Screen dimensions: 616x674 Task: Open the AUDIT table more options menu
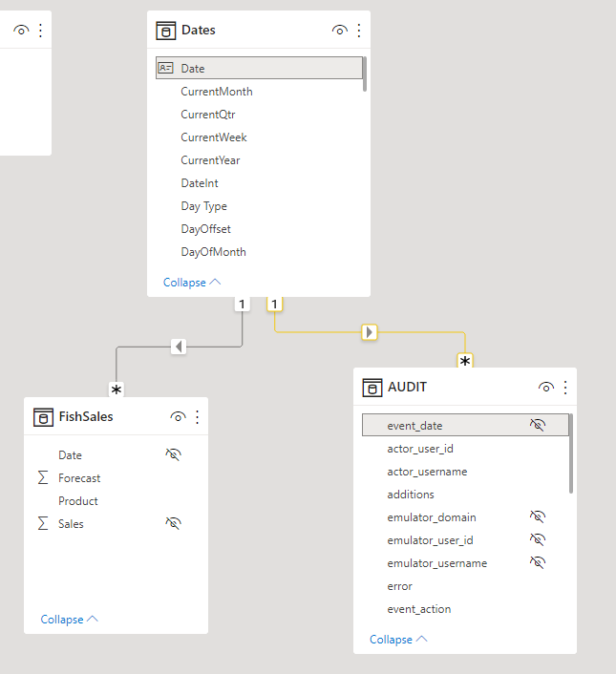click(x=565, y=388)
